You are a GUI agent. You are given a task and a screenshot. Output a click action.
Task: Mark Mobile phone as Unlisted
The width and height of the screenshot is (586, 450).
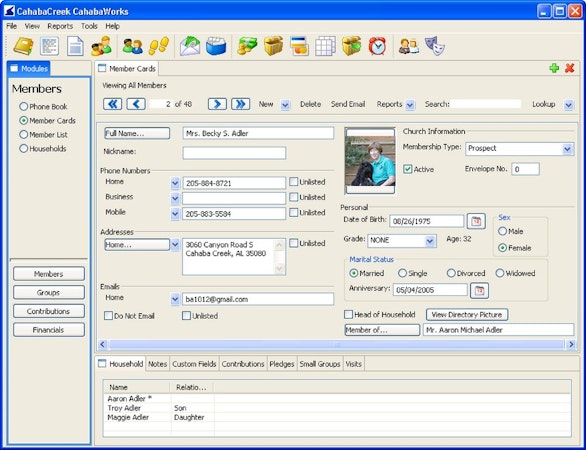tap(294, 213)
